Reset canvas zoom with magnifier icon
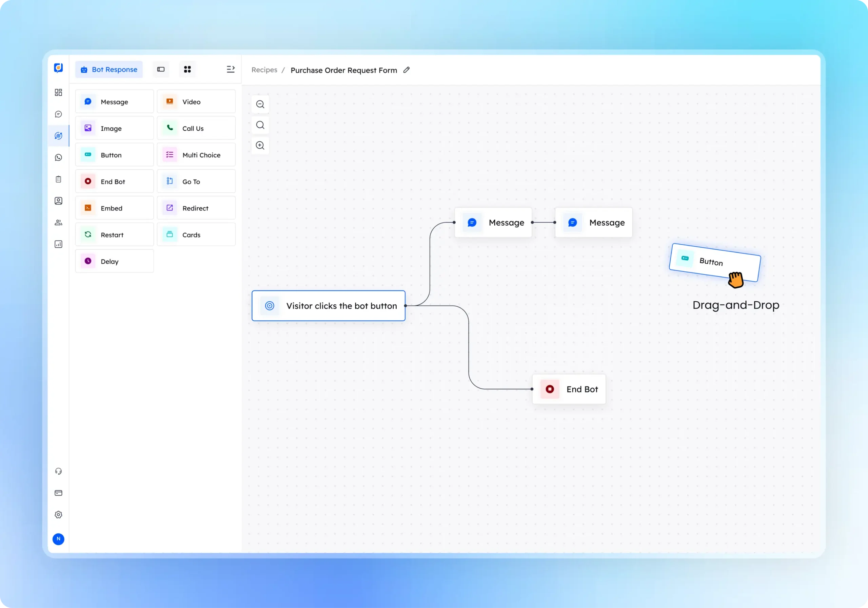The height and width of the screenshot is (608, 868). pyautogui.click(x=260, y=125)
